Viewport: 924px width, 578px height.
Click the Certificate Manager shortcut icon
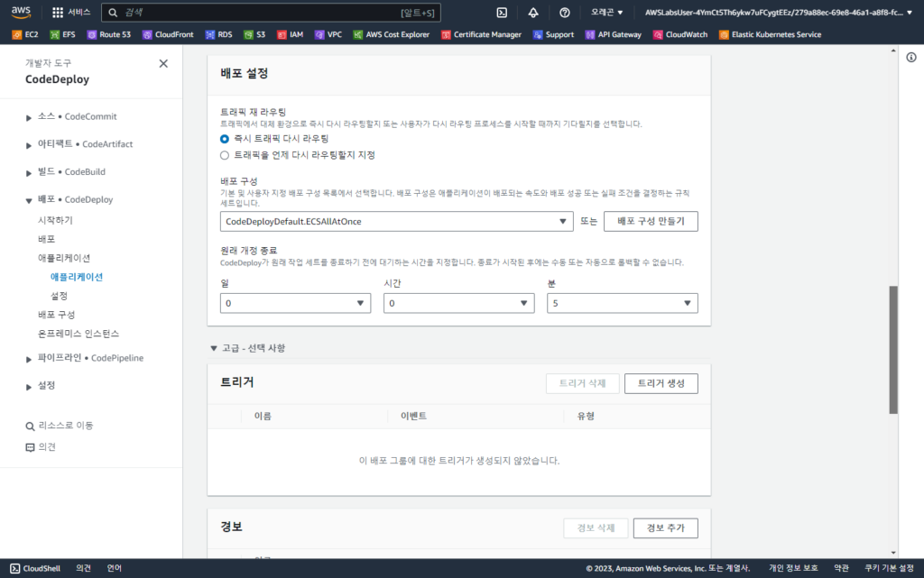(x=446, y=35)
